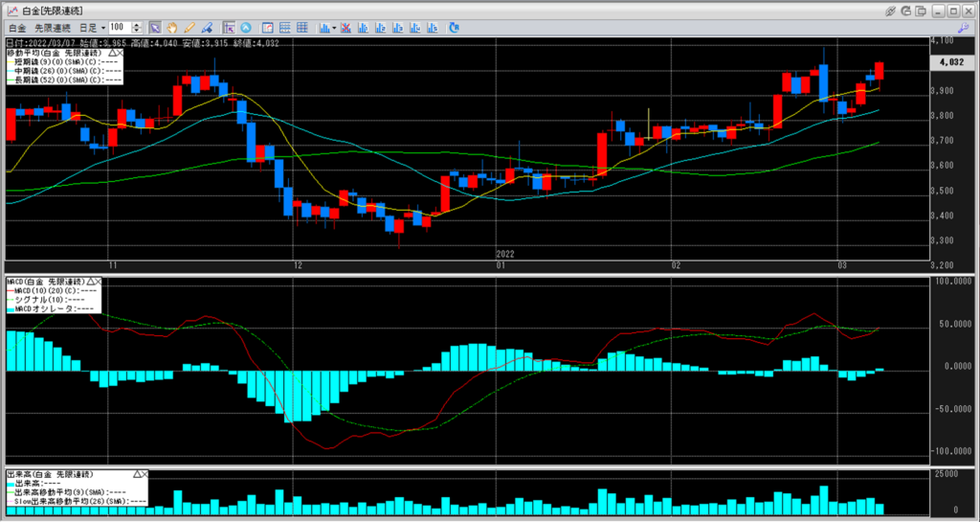Viewport: 980px width, 522px height.
Task: Select the arrow pointer tool
Action: point(155,28)
